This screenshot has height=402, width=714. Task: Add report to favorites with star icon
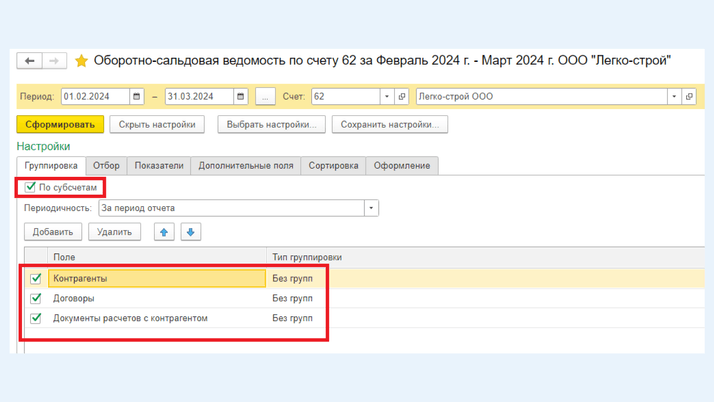[81, 61]
